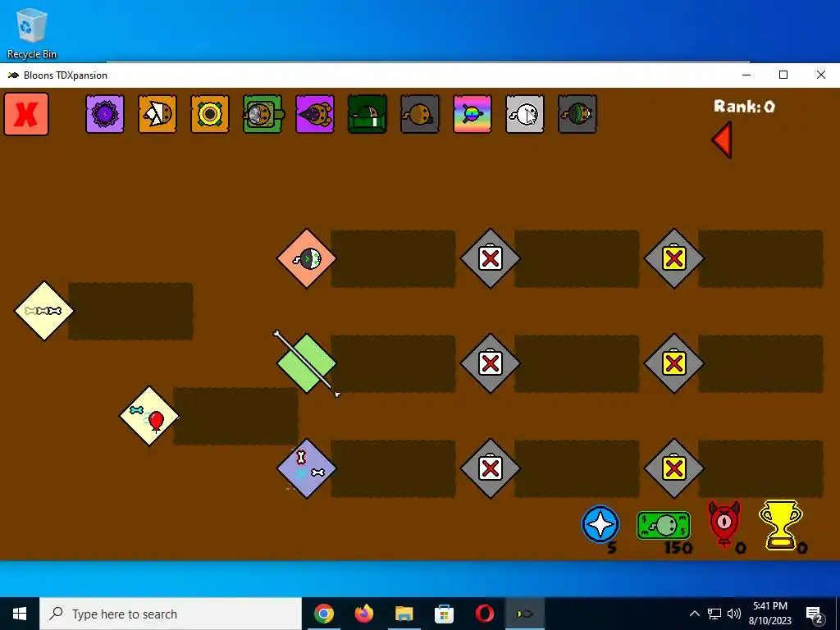Image resolution: width=840 pixels, height=630 pixels.
Task: Click the top-row locked upgrade with white X box
Action: (491, 258)
